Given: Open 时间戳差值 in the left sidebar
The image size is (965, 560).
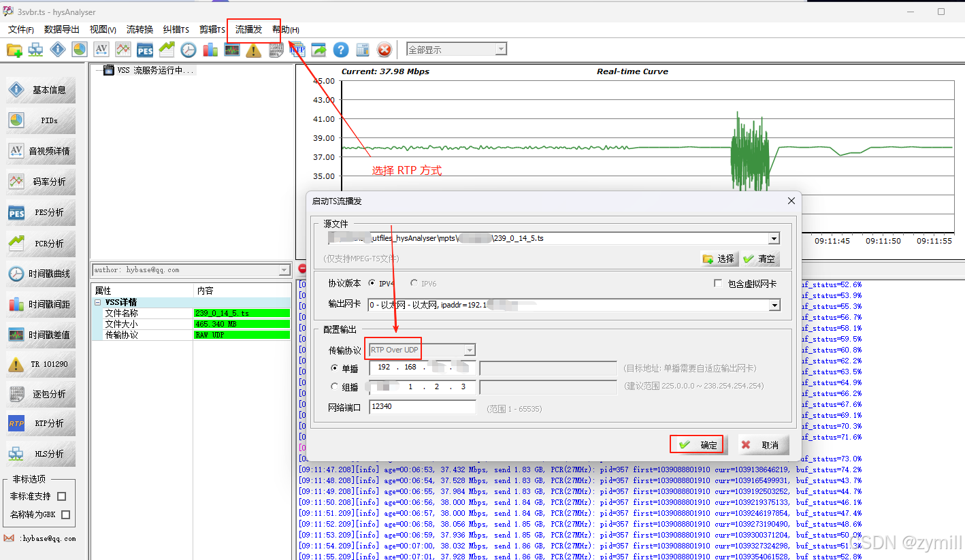Looking at the screenshot, I should pos(41,335).
